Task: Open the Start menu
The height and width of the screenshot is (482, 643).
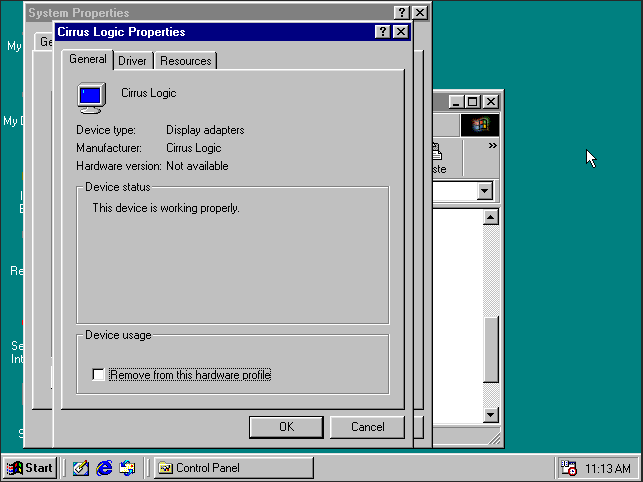Action: tap(30, 468)
